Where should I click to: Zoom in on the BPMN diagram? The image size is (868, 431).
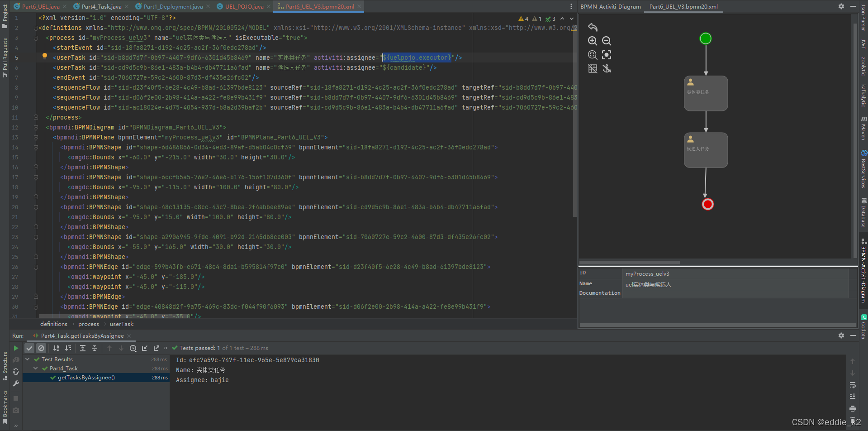[593, 41]
